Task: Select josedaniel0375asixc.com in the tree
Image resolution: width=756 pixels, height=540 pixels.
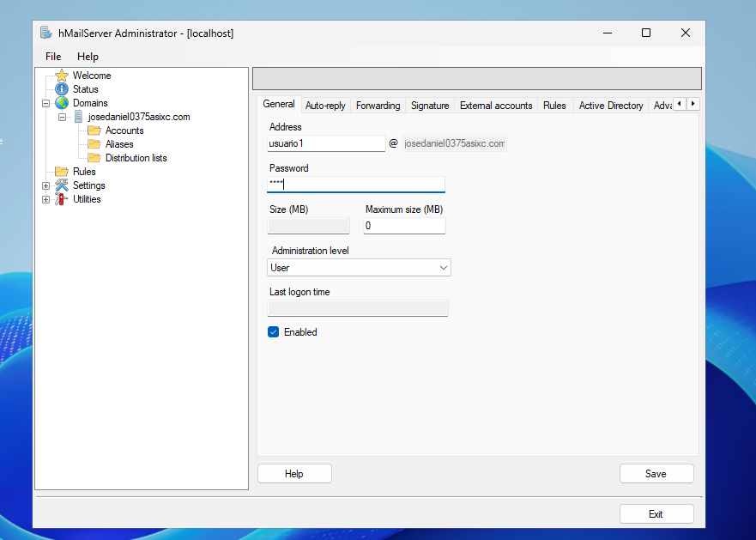Action: click(139, 117)
